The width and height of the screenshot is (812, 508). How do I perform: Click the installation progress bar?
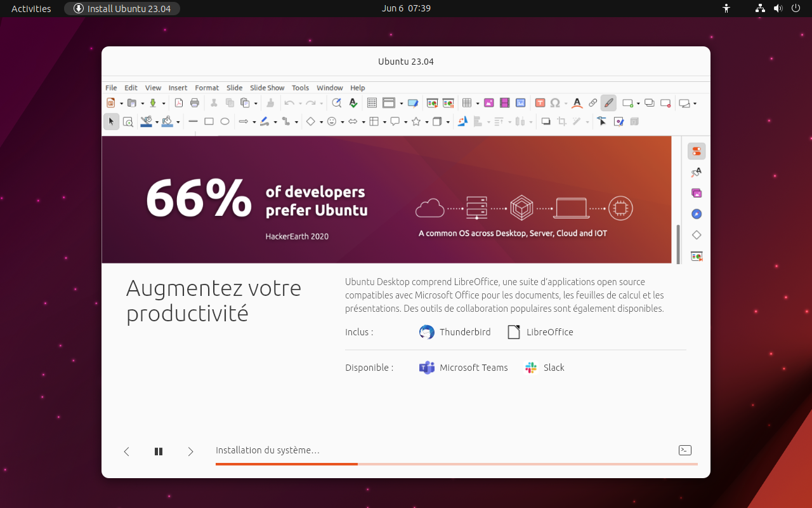[457, 464]
